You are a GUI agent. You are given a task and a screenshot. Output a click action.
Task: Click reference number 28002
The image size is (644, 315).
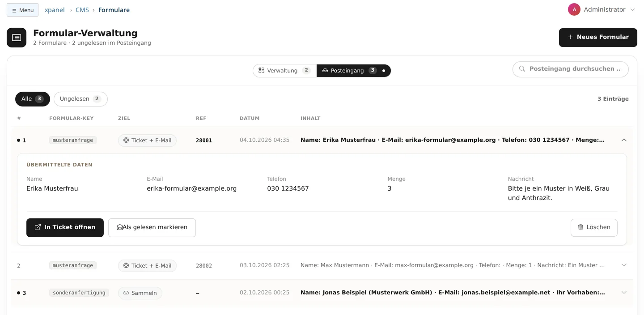pyautogui.click(x=204, y=266)
